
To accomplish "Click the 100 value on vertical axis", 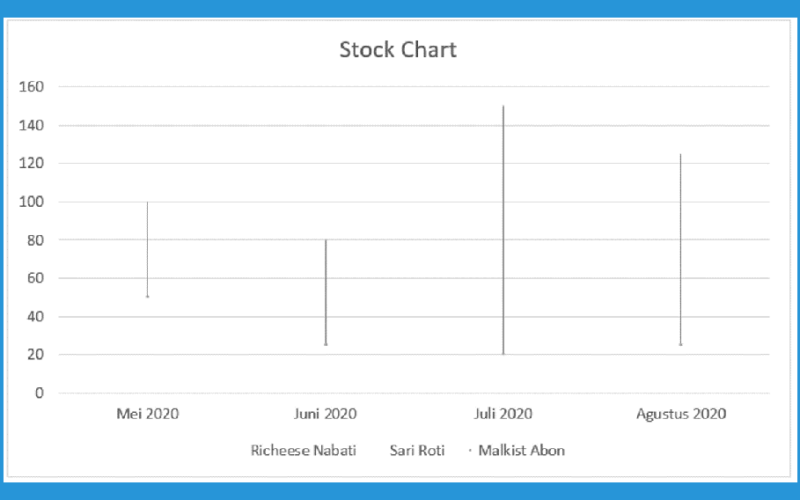I will (32, 202).
